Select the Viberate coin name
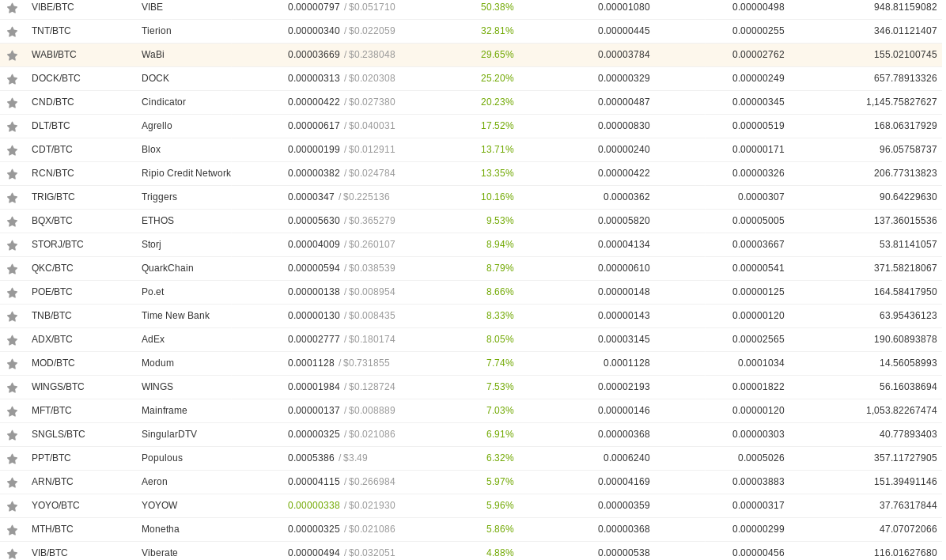Screen dimensions: 946x560 pos(159,553)
